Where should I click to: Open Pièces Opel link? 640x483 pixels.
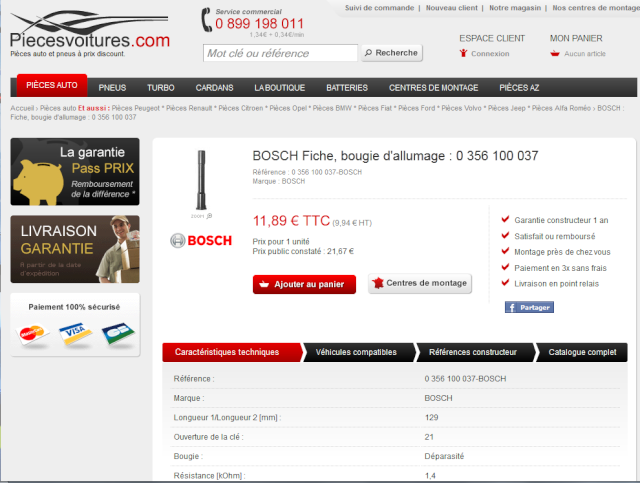click(288, 108)
